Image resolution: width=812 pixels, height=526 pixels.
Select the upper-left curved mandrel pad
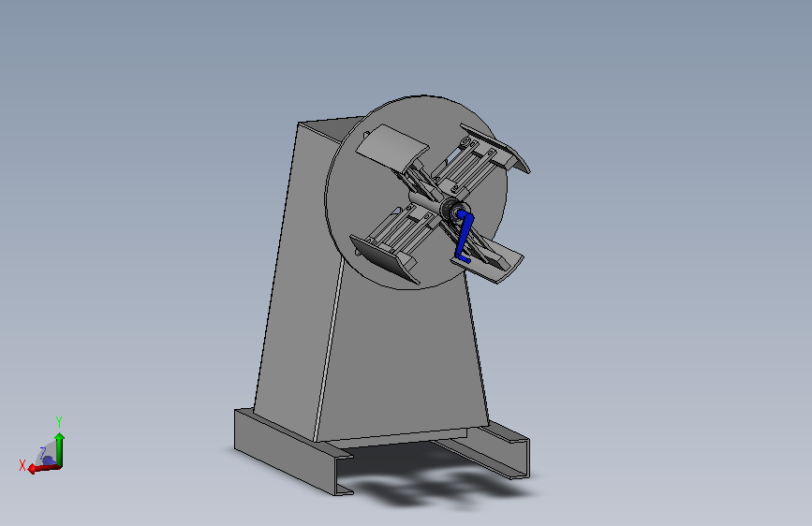392,146
